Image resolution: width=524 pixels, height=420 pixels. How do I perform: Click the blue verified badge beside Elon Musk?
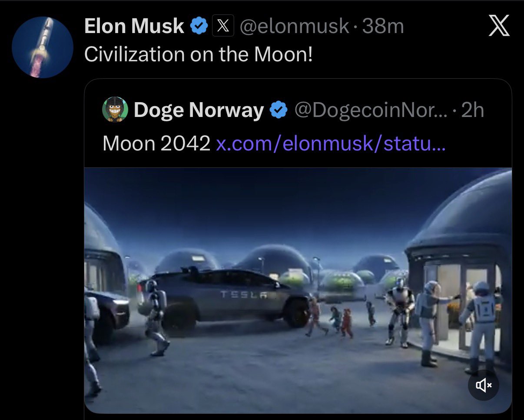click(x=199, y=26)
